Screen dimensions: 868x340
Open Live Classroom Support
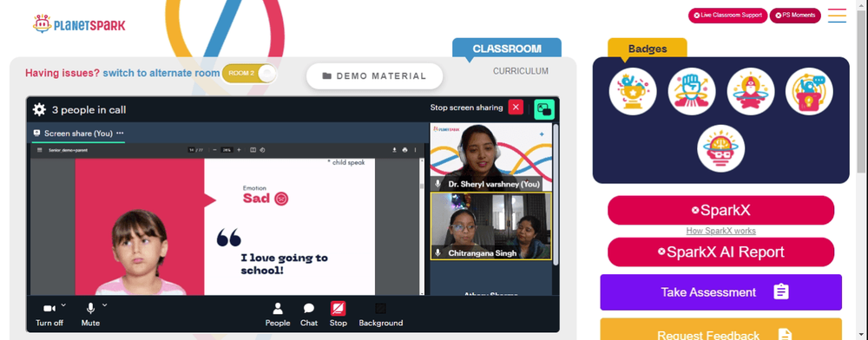[x=727, y=16]
